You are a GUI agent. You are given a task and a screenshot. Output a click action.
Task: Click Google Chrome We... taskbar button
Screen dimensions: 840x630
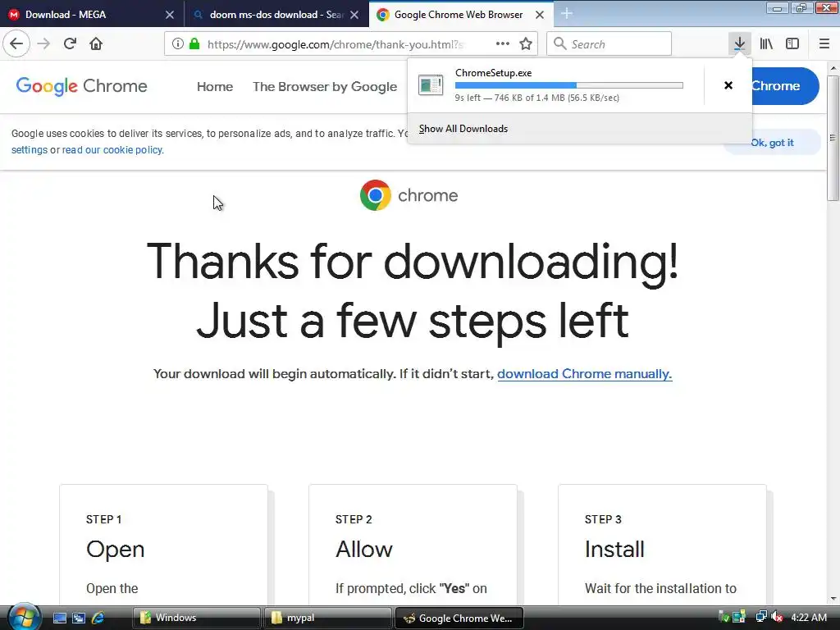[459, 618]
